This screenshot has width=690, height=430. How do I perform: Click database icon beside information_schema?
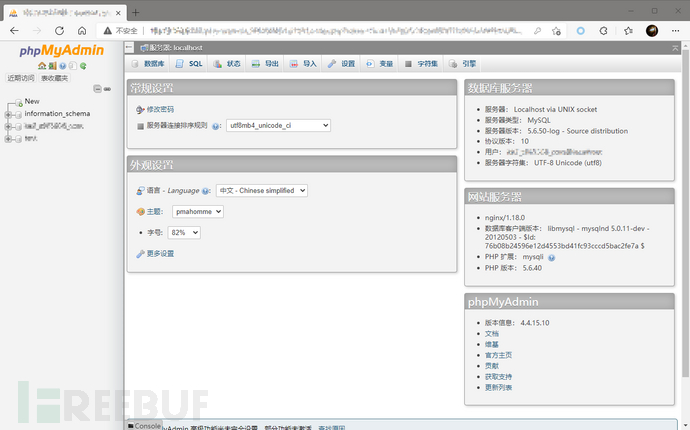pos(18,115)
